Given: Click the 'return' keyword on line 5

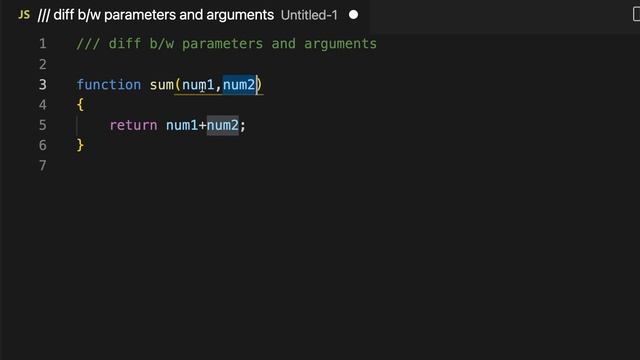Looking at the screenshot, I should click(x=133, y=125).
